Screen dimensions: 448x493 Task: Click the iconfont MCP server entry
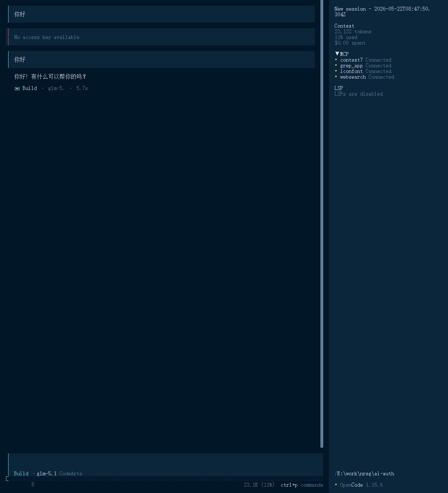(366, 71)
